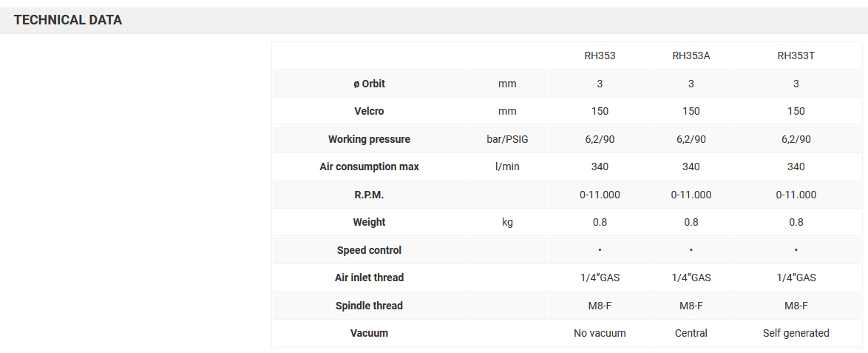Click the Vacuum row label
This screenshot has height=353, width=868.
pyautogui.click(x=369, y=333)
